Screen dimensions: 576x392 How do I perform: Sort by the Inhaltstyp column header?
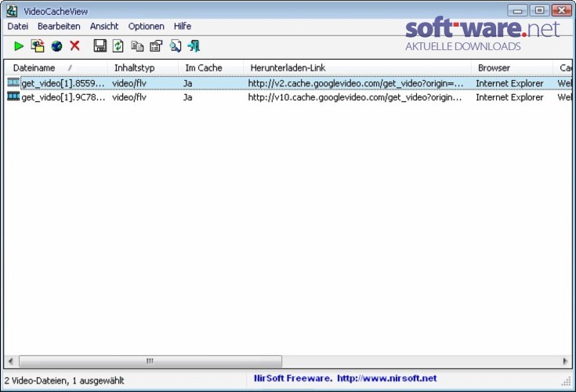pos(143,68)
